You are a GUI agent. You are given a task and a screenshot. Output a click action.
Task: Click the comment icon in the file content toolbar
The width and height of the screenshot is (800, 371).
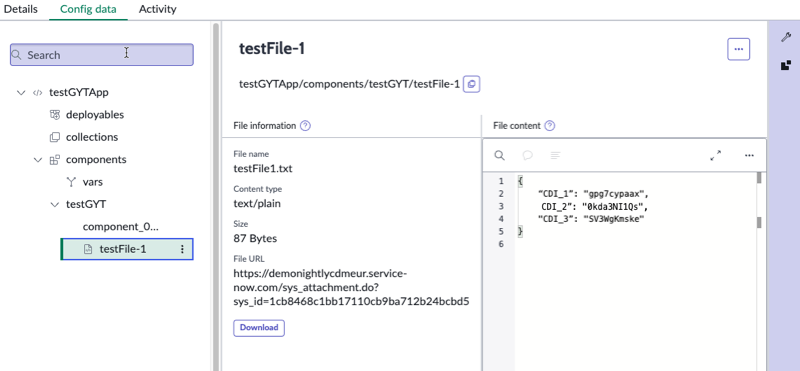click(528, 155)
